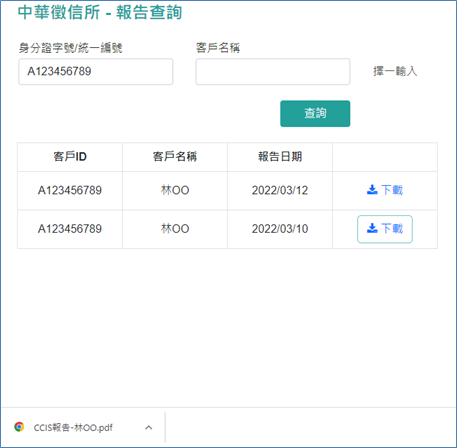Screen dimensions: 457x448
Task: Click the 客戶名稱 table column header
Action: [175, 156]
